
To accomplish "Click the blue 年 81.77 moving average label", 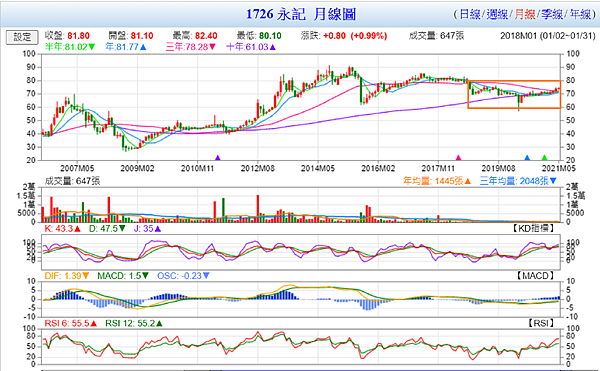I will pos(126,47).
